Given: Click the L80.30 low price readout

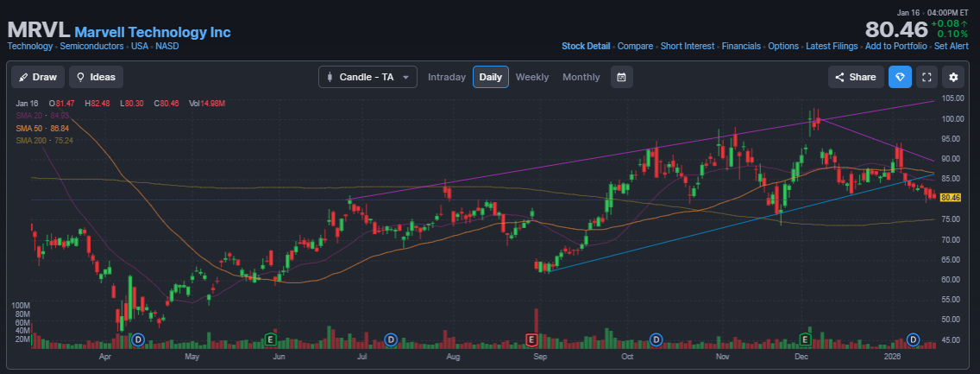Looking at the screenshot, I should (x=133, y=103).
